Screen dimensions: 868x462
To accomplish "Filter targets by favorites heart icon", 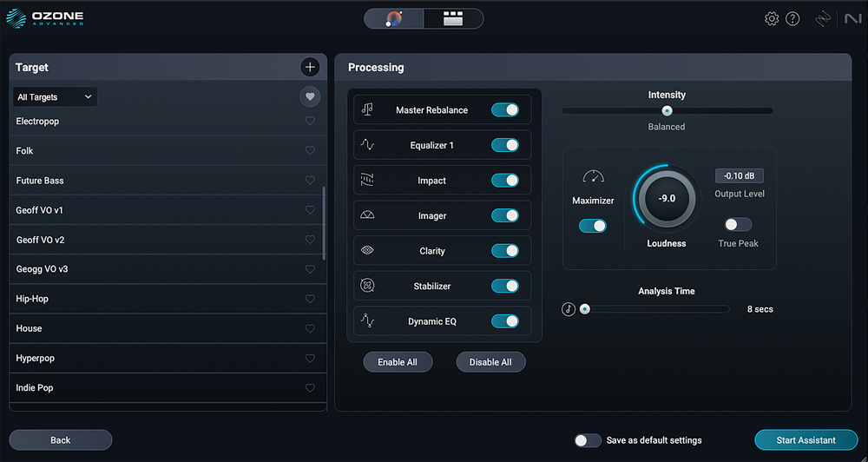I will (310, 96).
